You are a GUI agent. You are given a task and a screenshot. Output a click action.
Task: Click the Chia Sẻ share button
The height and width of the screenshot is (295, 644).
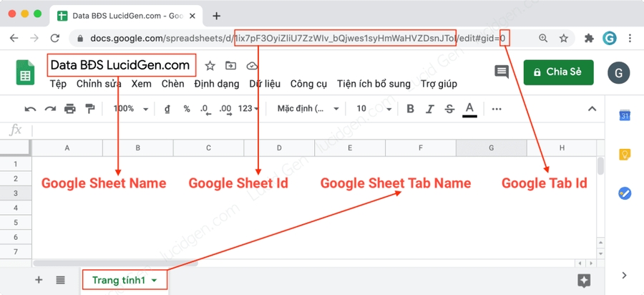click(559, 72)
